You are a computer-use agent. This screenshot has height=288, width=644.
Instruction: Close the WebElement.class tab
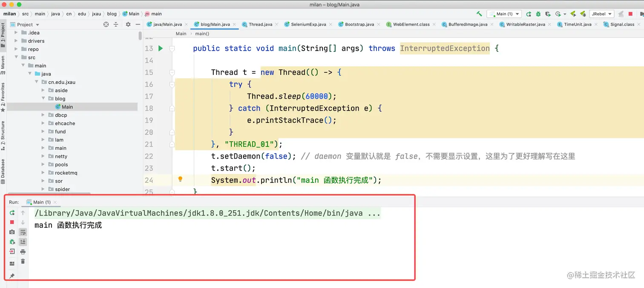click(x=434, y=25)
